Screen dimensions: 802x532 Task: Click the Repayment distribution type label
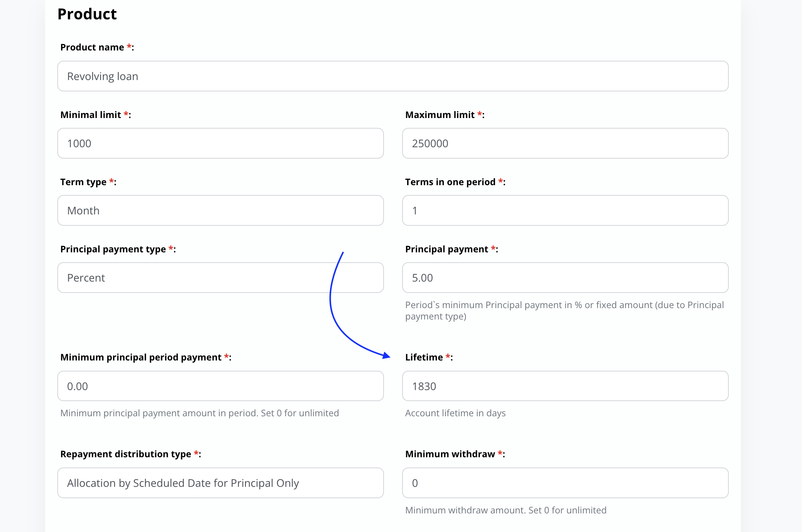[126, 454]
